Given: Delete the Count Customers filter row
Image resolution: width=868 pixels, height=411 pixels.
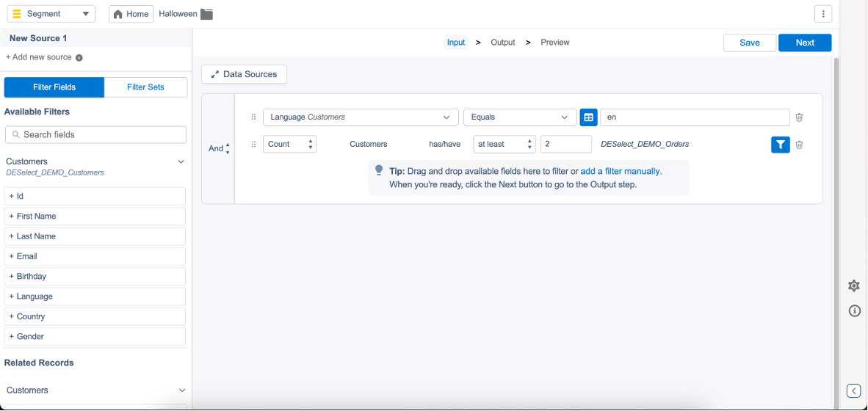Looking at the screenshot, I should tap(799, 145).
